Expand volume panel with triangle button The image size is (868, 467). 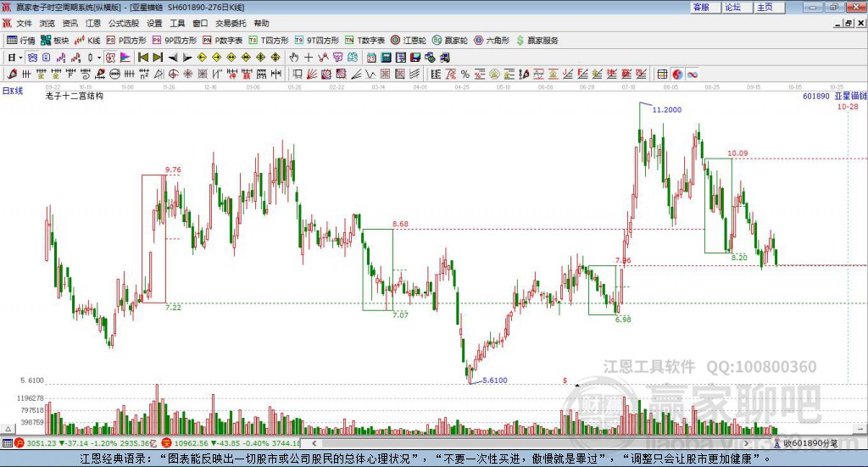click(8, 429)
